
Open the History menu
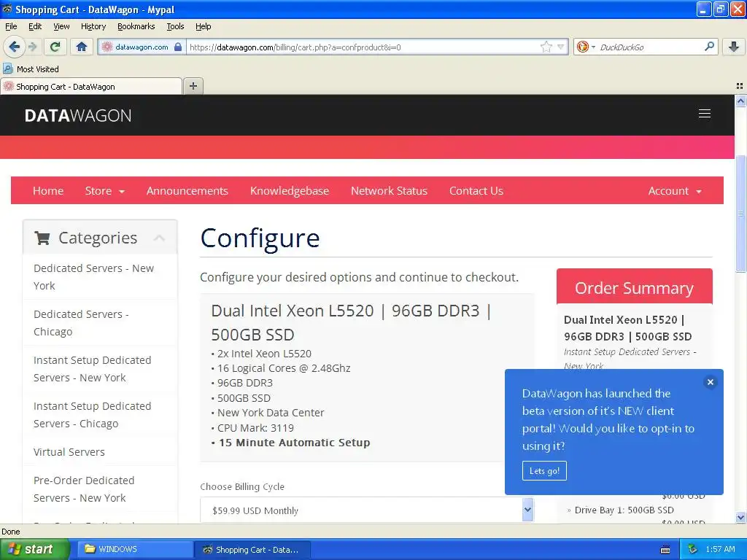[x=93, y=26]
